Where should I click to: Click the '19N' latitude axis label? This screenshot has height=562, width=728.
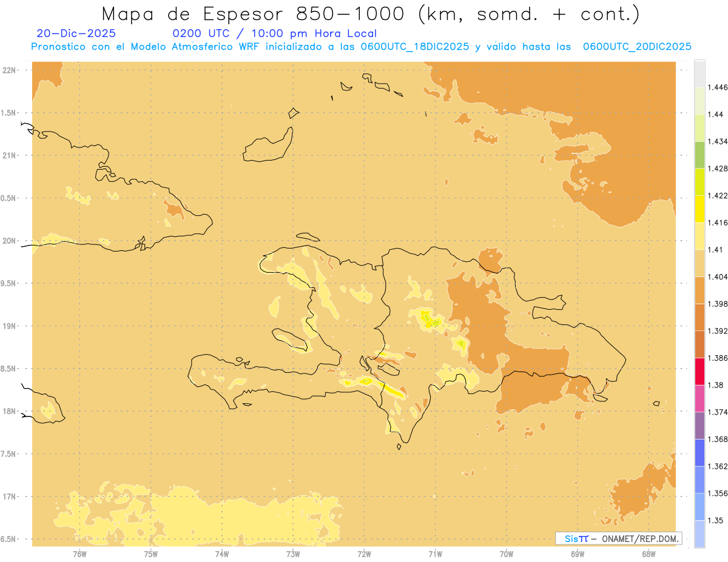point(10,326)
